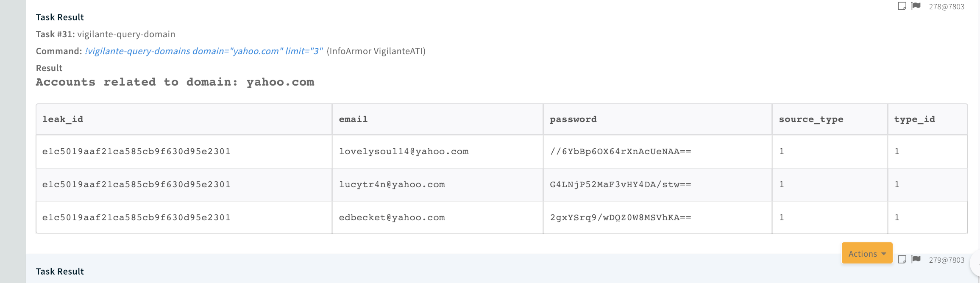Click the source_type column header
This screenshot has width=980, height=283.
coord(811,119)
